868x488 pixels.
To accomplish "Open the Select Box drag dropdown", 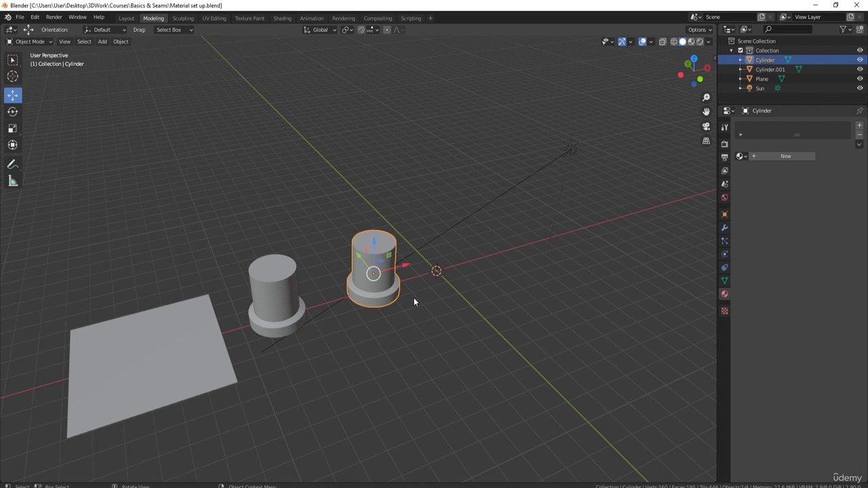I will 174,30.
